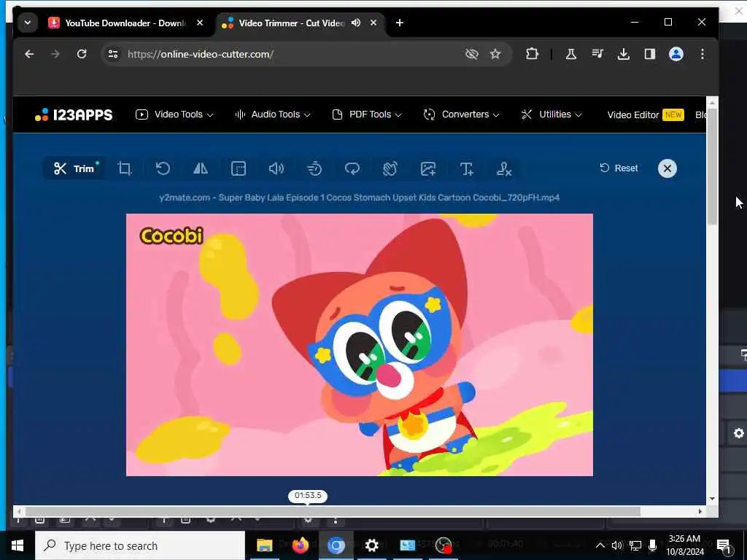
Task: Bookmark this page with the star
Action: pos(495,54)
